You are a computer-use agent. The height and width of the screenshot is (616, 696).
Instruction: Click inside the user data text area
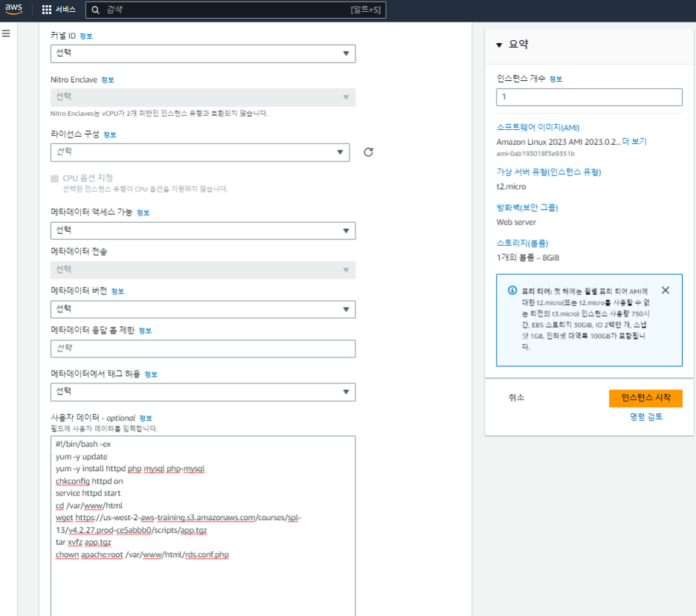203,525
